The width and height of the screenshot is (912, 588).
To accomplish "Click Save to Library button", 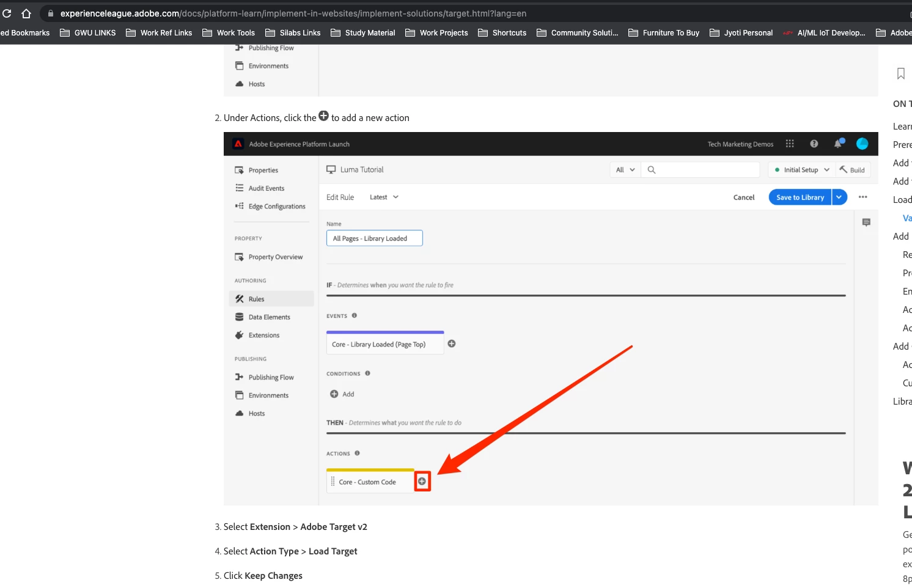I will point(800,197).
